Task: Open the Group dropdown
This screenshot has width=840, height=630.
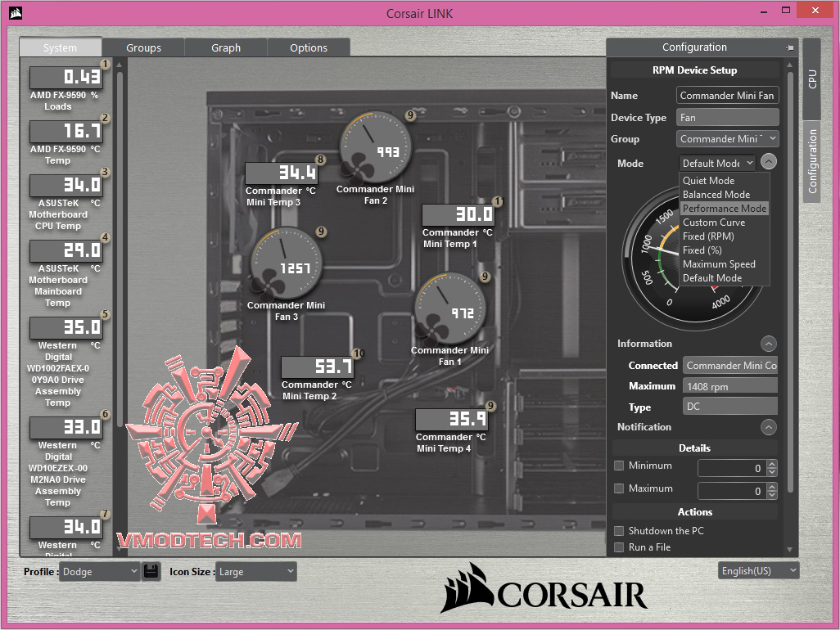Action: point(728,139)
